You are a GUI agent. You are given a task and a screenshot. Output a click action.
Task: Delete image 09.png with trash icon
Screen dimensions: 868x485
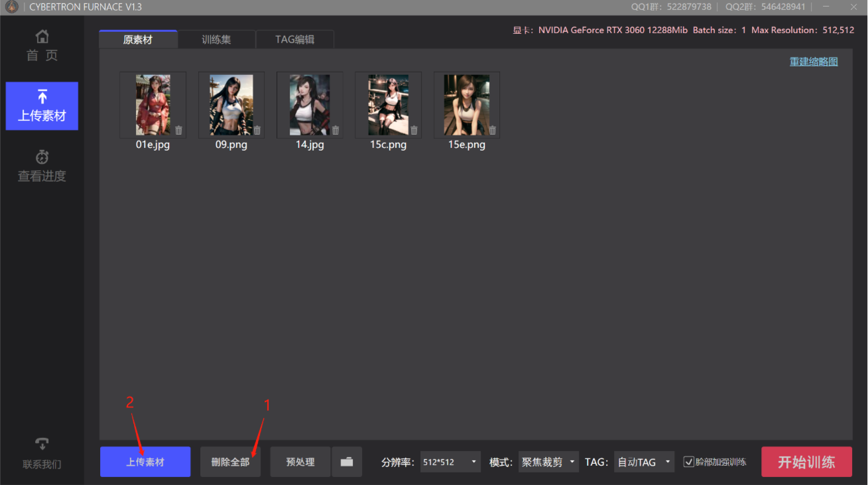click(x=257, y=130)
